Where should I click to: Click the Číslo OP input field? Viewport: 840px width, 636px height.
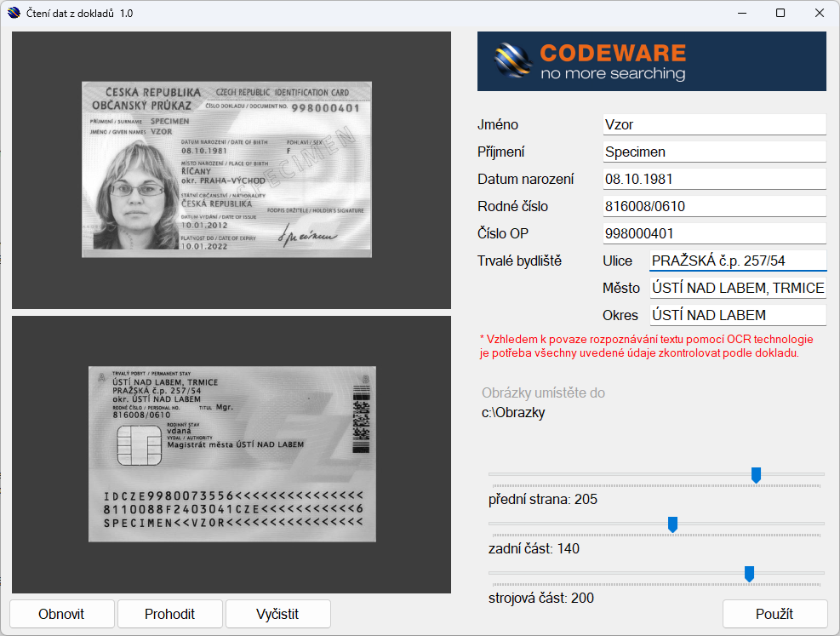[714, 233]
